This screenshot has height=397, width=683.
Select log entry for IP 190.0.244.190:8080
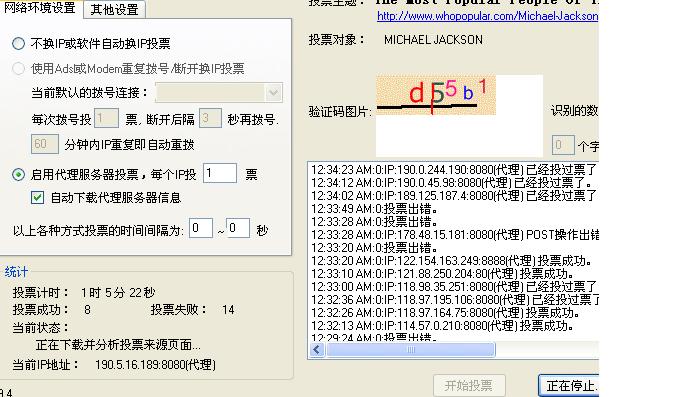tap(454, 170)
